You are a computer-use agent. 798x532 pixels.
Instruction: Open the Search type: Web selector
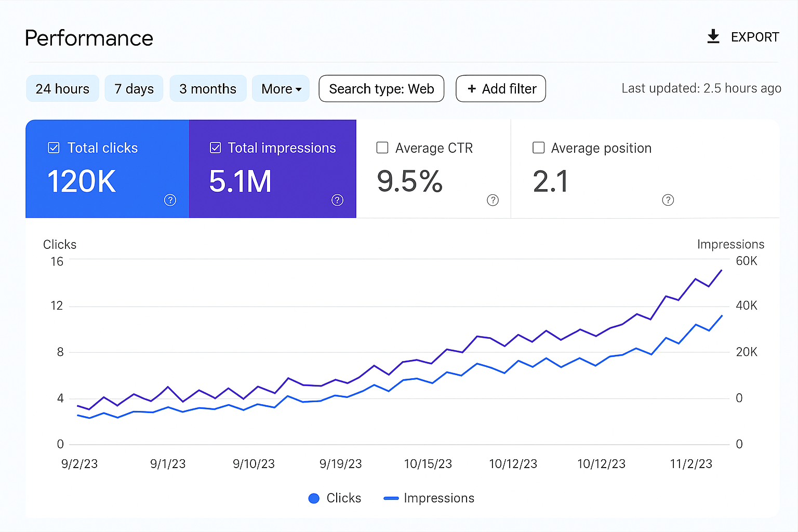(x=381, y=88)
